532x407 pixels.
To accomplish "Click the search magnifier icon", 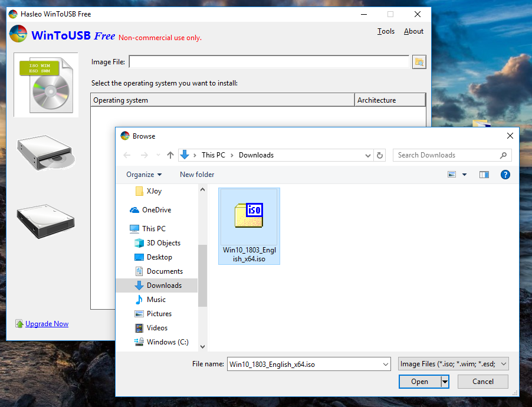I will click(x=503, y=155).
